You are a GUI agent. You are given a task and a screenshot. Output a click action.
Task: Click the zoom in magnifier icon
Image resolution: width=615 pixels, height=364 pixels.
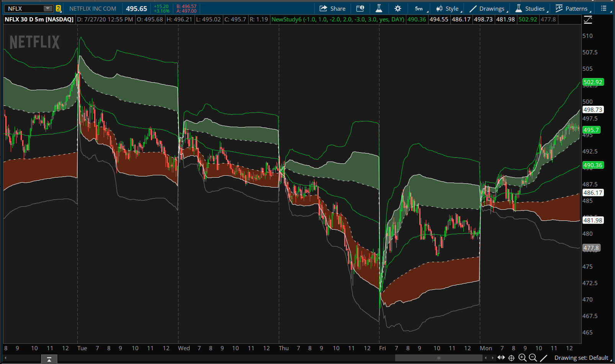click(x=522, y=357)
